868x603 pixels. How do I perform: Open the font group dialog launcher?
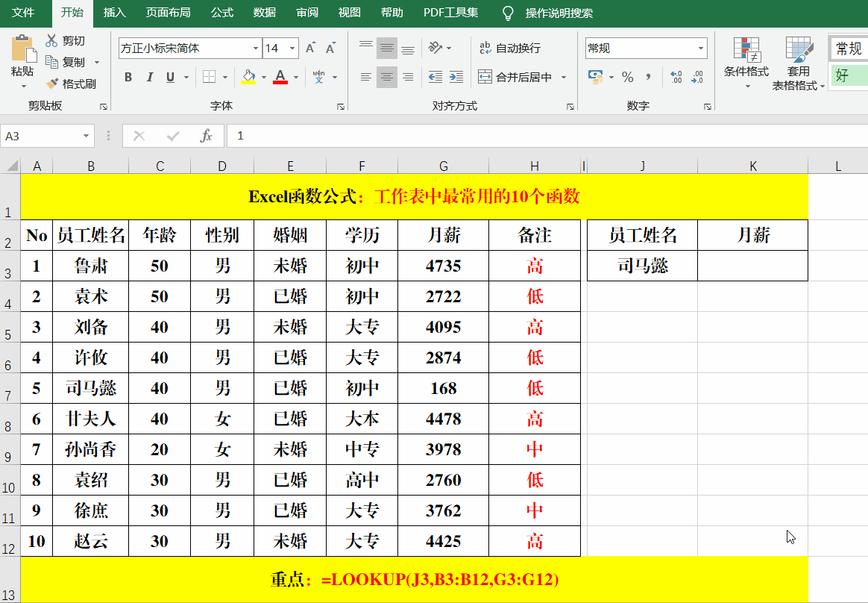[x=341, y=107]
